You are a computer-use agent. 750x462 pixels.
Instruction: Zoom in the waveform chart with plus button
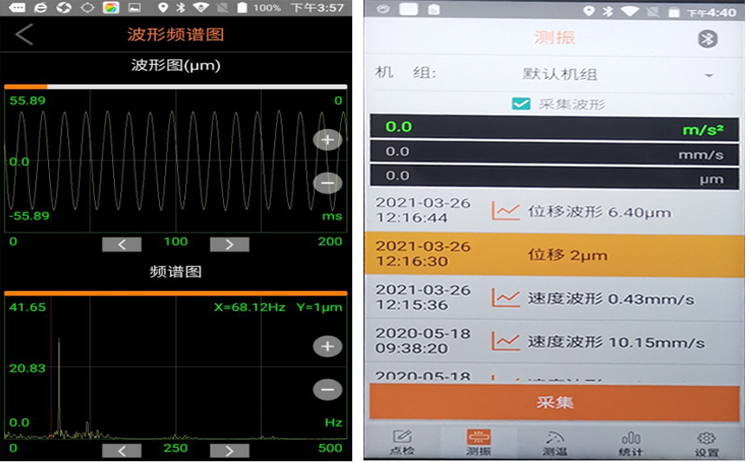(327, 140)
